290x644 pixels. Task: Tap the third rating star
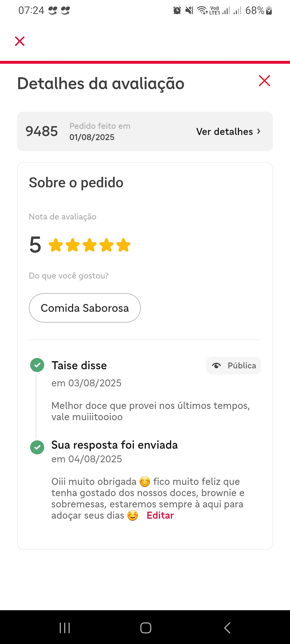(x=90, y=245)
